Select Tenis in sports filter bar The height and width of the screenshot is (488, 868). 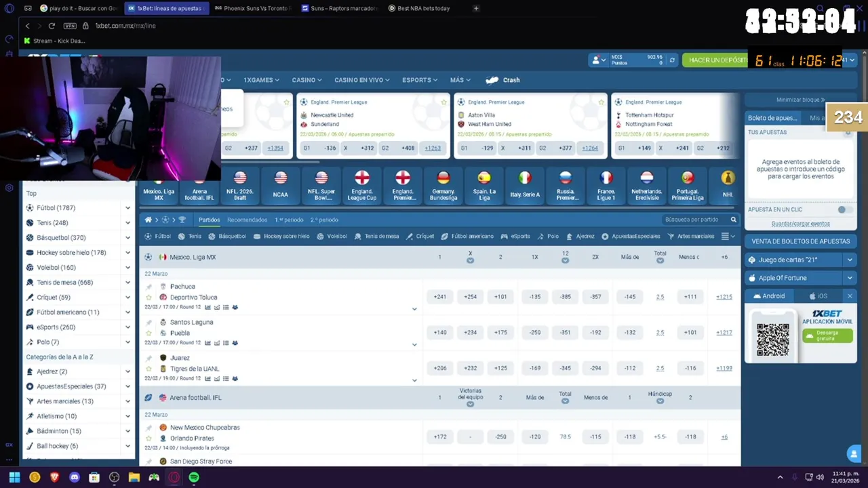[x=190, y=237]
